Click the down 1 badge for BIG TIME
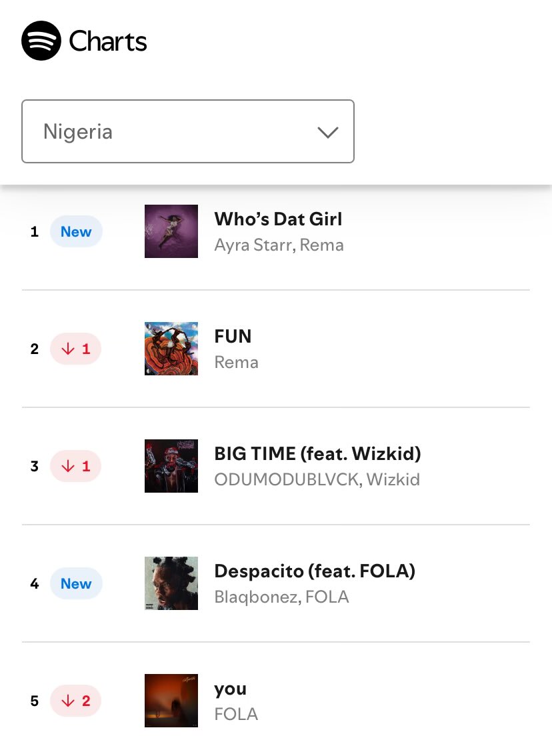This screenshot has height=756, width=552. pyautogui.click(x=76, y=466)
